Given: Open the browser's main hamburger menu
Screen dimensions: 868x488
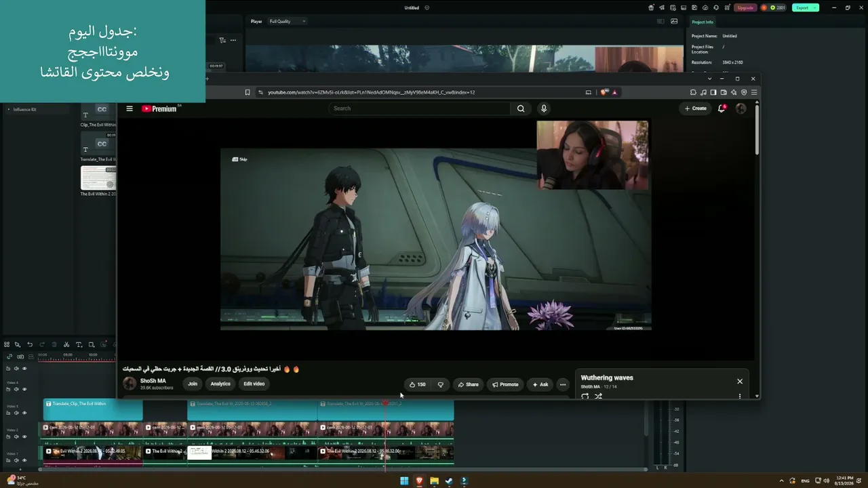Looking at the screenshot, I should tap(754, 92).
